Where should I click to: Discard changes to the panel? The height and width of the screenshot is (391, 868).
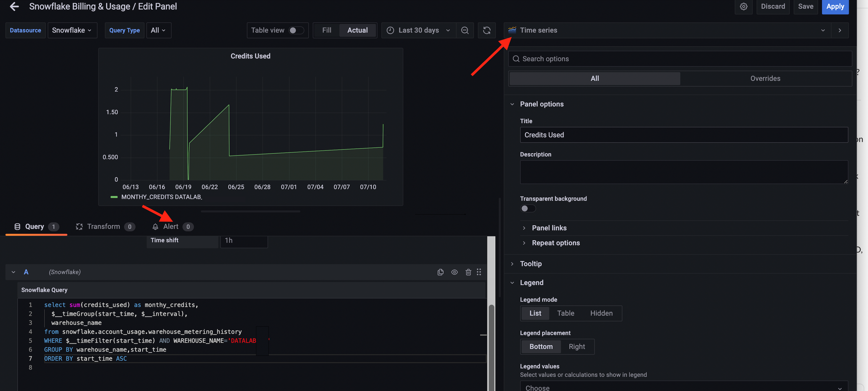pos(773,6)
